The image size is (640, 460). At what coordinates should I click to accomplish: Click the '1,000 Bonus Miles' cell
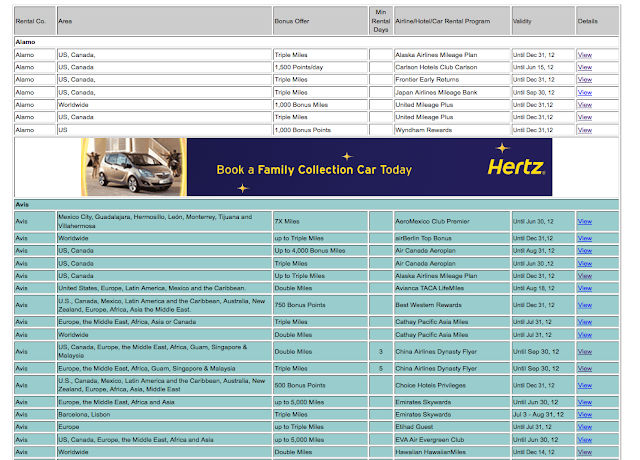coord(320,104)
